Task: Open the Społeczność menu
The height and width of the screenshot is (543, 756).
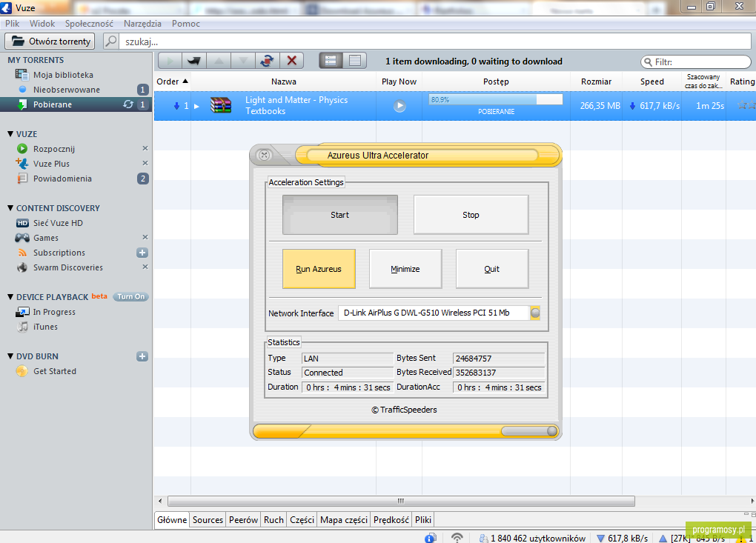Action: (89, 24)
